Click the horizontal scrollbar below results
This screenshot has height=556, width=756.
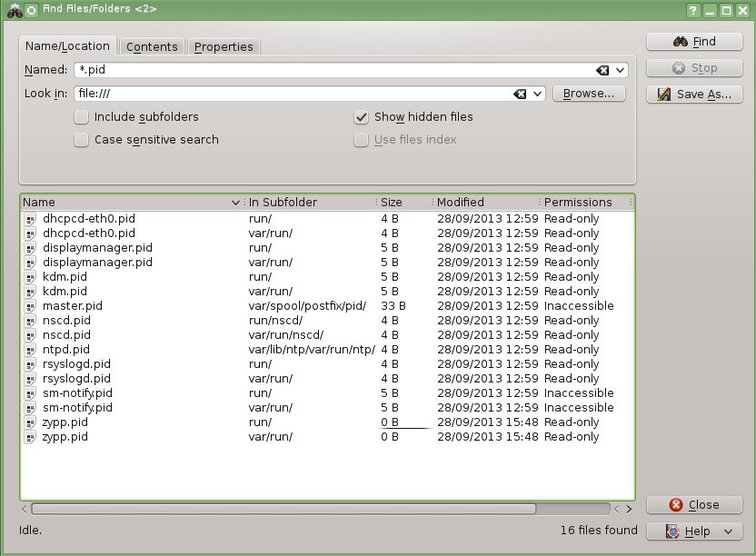pos(280,509)
